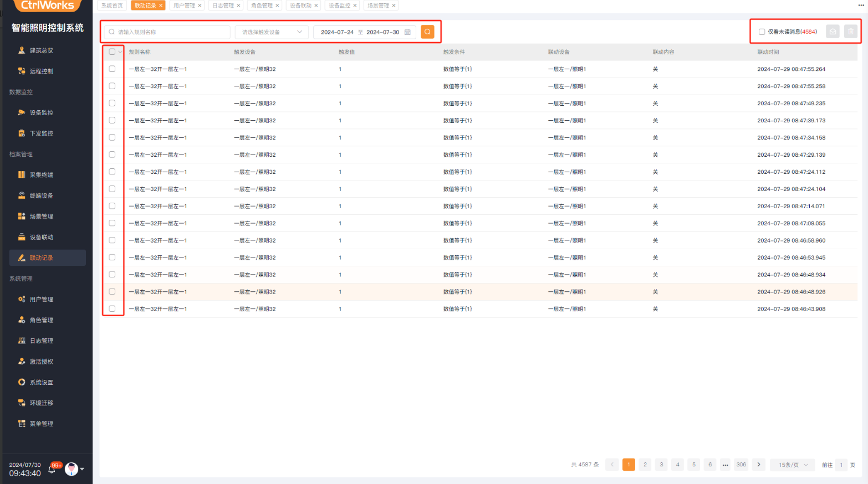Viewport: 868px width, 484px height.
Task: Open the 15条/页 page size dropdown
Action: [793, 465]
